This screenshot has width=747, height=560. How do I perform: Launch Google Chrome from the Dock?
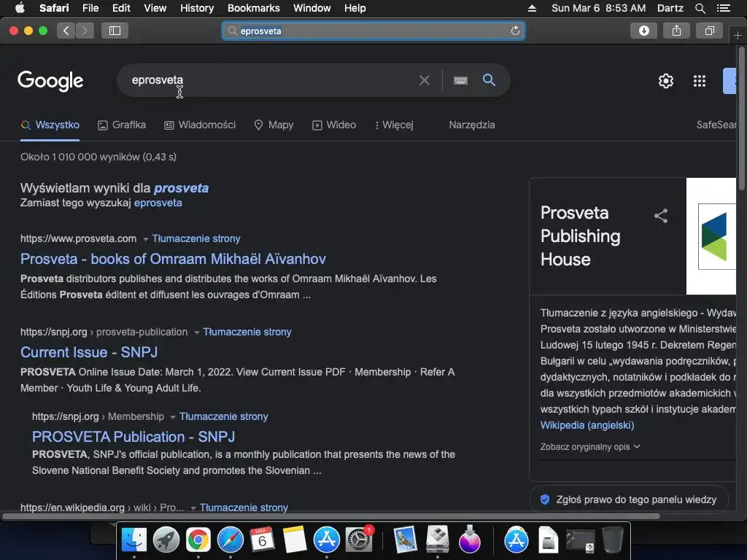[x=198, y=540]
